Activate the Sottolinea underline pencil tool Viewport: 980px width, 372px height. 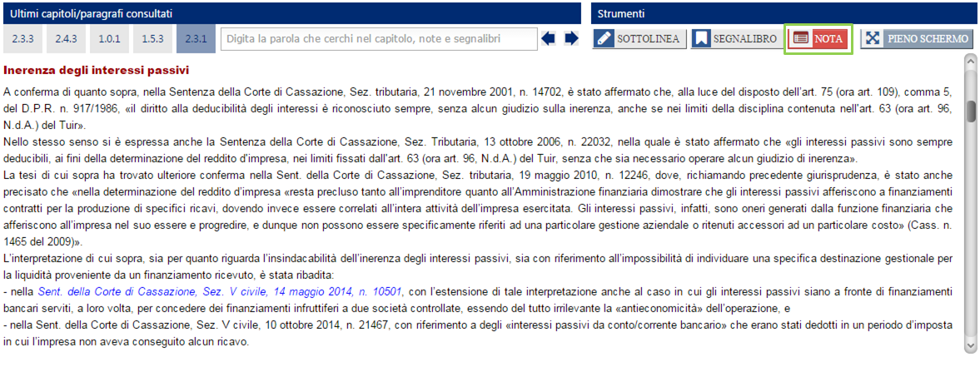[639, 38]
